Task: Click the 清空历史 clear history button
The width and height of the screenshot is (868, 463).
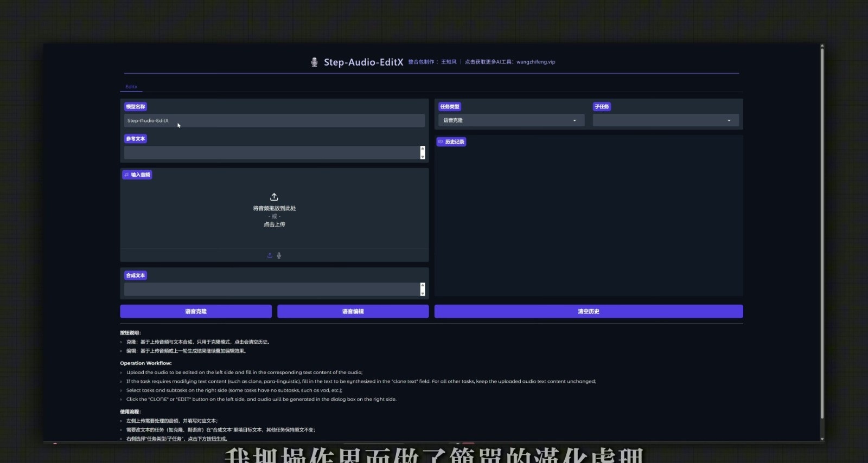Action: (x=588, y=311)
